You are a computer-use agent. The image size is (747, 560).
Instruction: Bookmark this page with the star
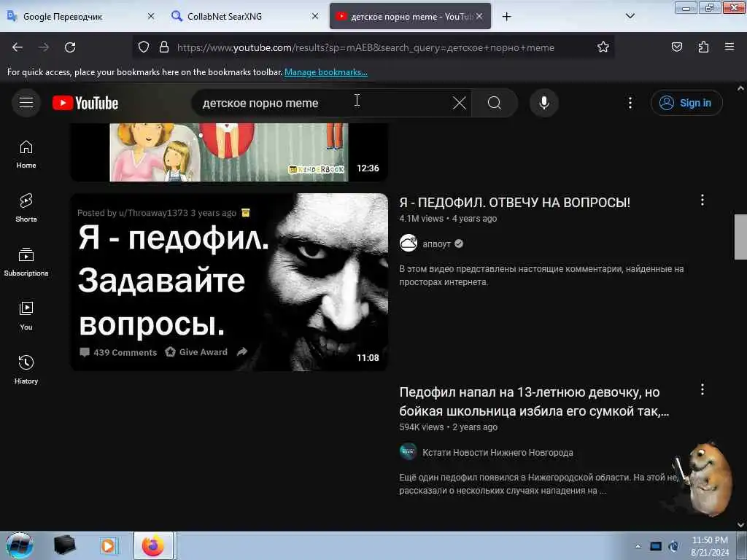(603, 47)
